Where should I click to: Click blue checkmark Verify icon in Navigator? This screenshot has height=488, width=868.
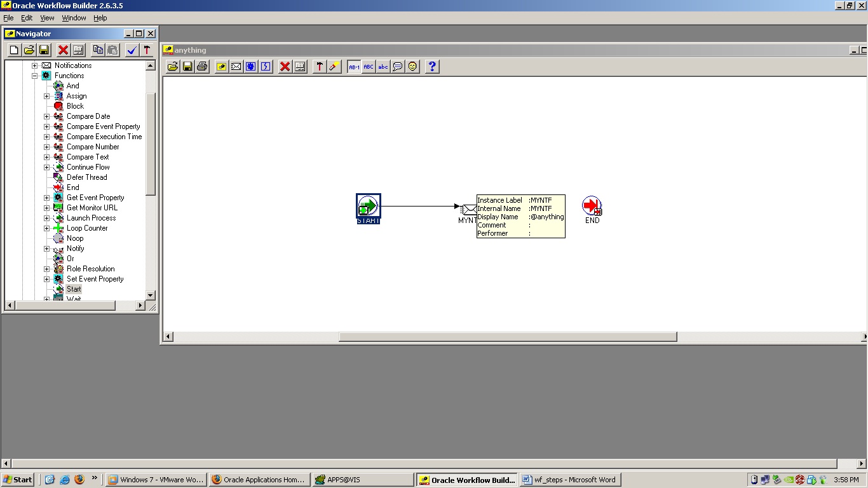coord(132,50)
